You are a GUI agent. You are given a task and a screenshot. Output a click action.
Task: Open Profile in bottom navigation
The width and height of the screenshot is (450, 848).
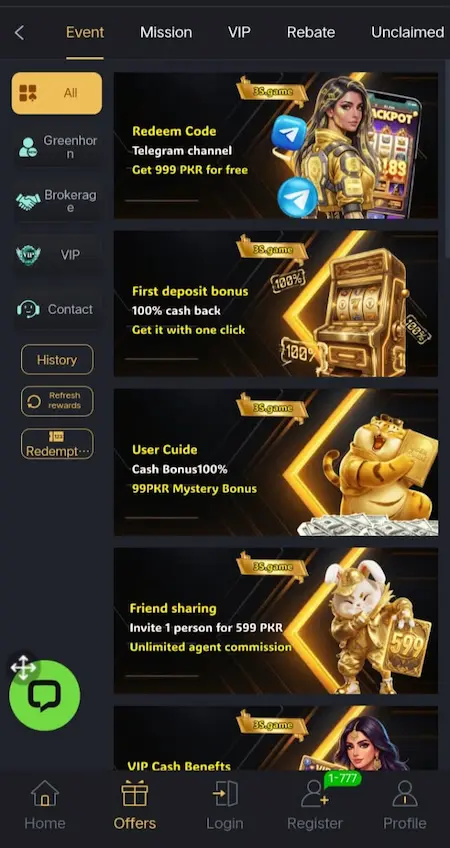[x=405, y=804]
